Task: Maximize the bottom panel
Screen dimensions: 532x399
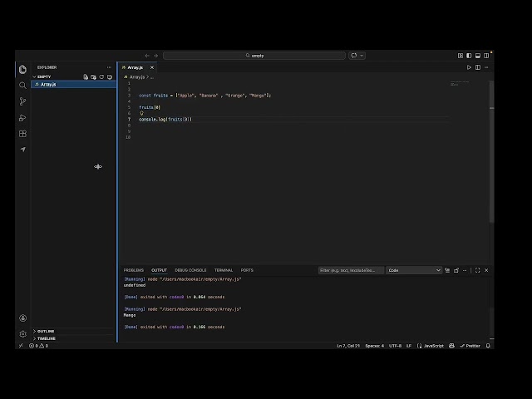Action: click(478, 270)
